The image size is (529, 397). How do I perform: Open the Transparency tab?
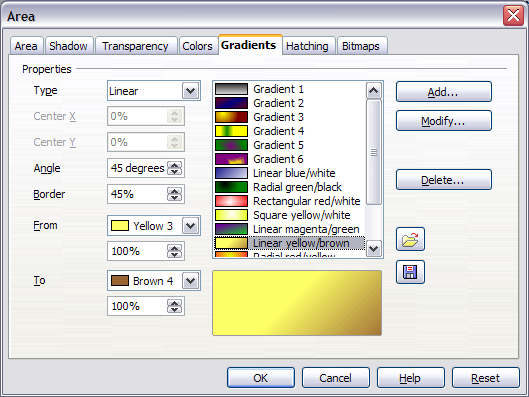135,46
